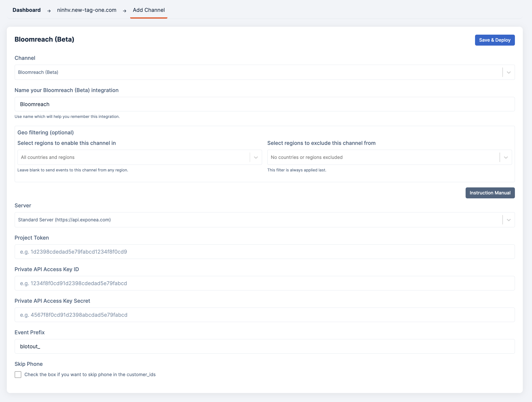Click the Save & Deploy button
Screen dimensions: 532x402
coord(495,40)
